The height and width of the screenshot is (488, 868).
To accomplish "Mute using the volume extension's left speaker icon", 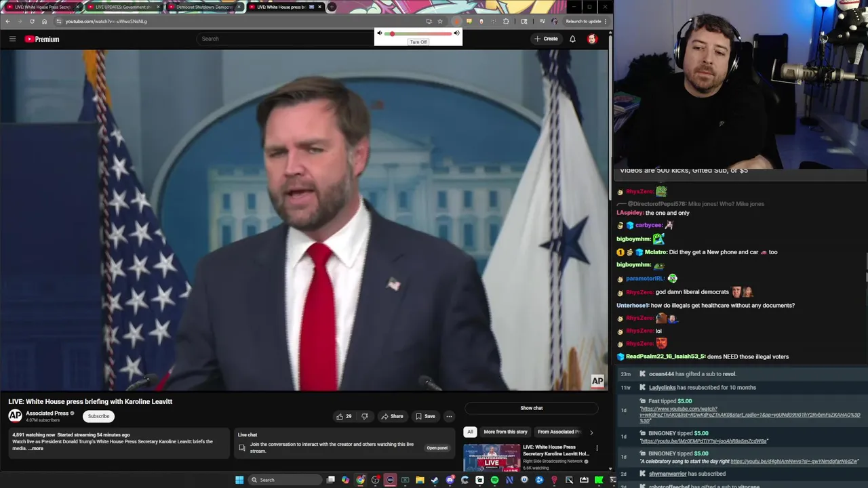I will click(380, 33).
